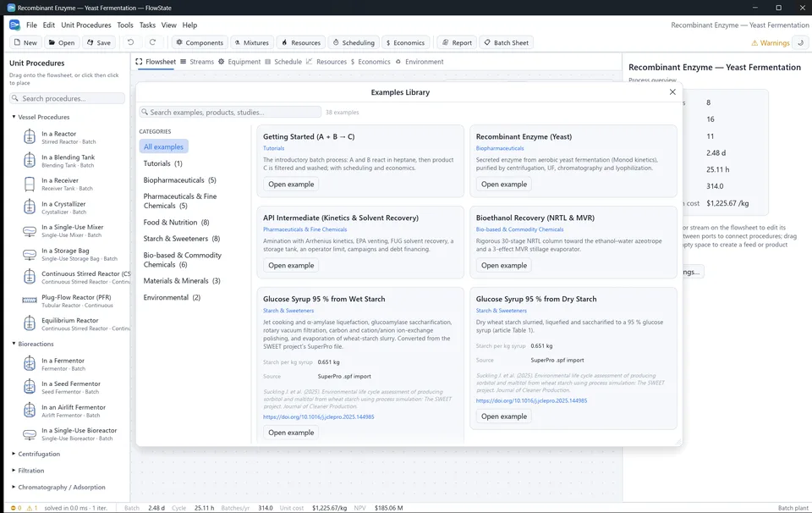Screen dimensions: 812x513
Task: Open the Resources toolbar button
Action: [x=301, y=42]
